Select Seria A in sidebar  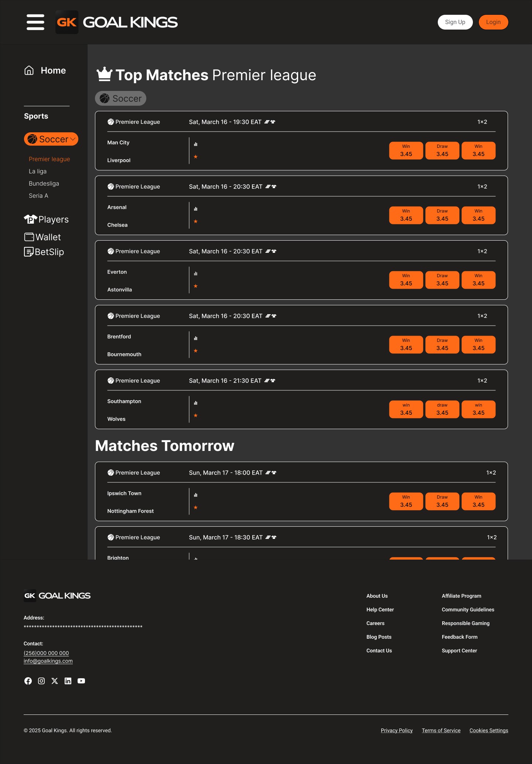point(38,196)
